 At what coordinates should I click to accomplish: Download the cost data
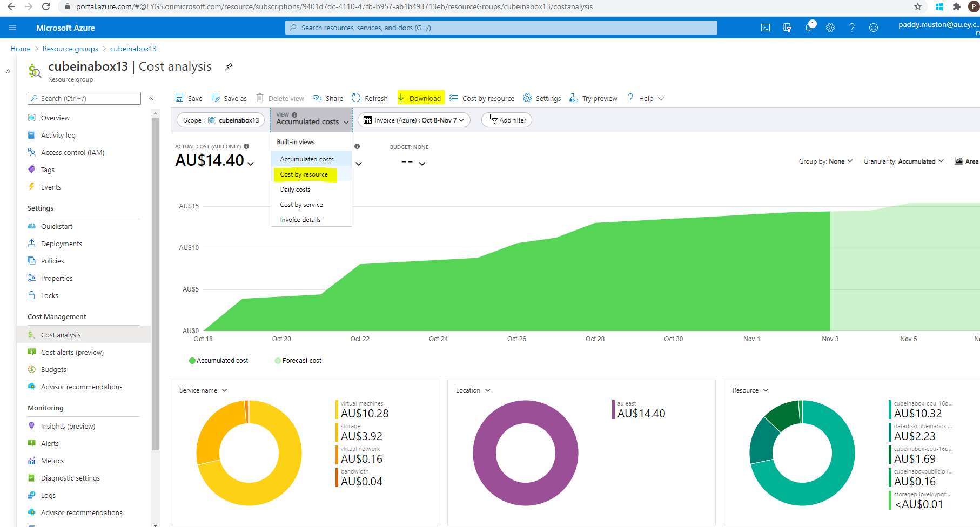pyautogui.click(x=420, y=98)
